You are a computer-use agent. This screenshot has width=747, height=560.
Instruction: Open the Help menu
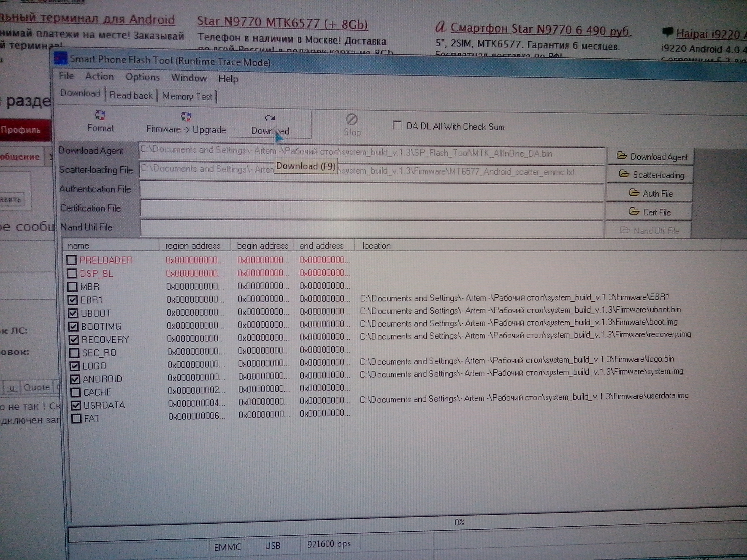pos(228,79)
